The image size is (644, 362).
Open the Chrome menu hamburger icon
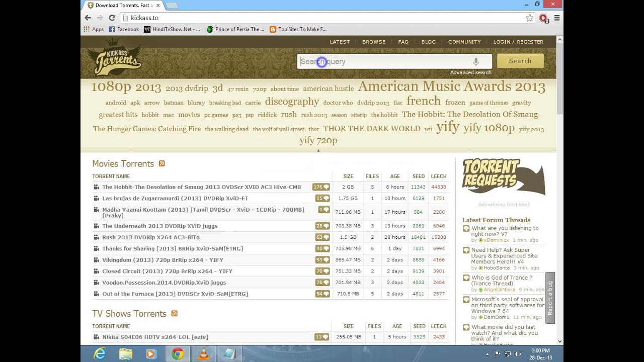click(557, 18)
